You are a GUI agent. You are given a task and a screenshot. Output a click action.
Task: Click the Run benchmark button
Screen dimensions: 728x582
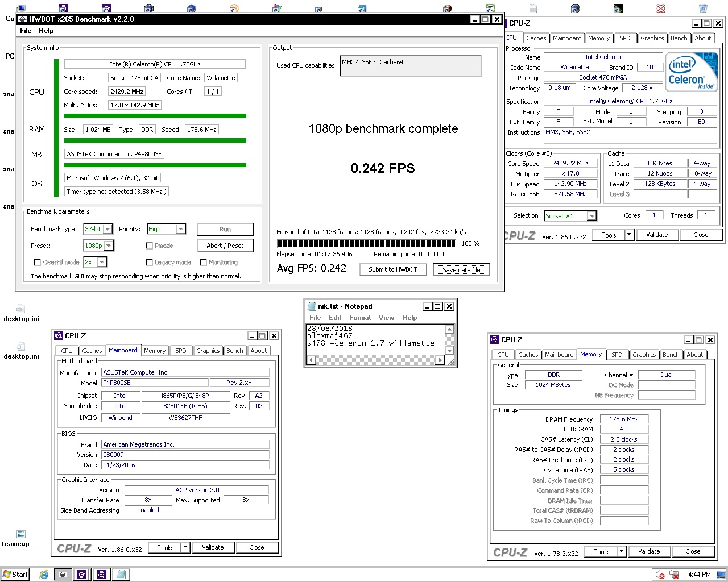[225, 229]
